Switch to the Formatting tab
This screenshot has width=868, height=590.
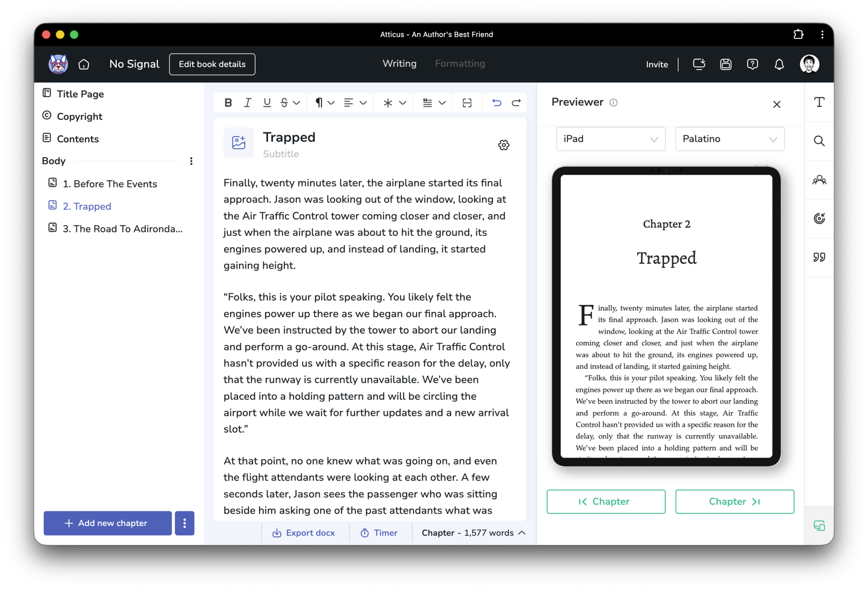tap(459, 63)
